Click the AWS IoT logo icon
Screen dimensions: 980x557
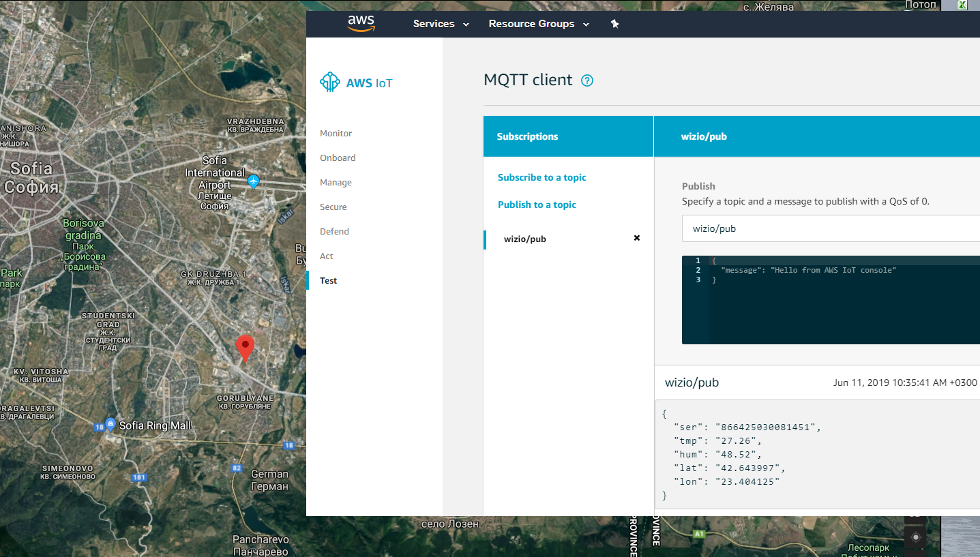point(330,82)
